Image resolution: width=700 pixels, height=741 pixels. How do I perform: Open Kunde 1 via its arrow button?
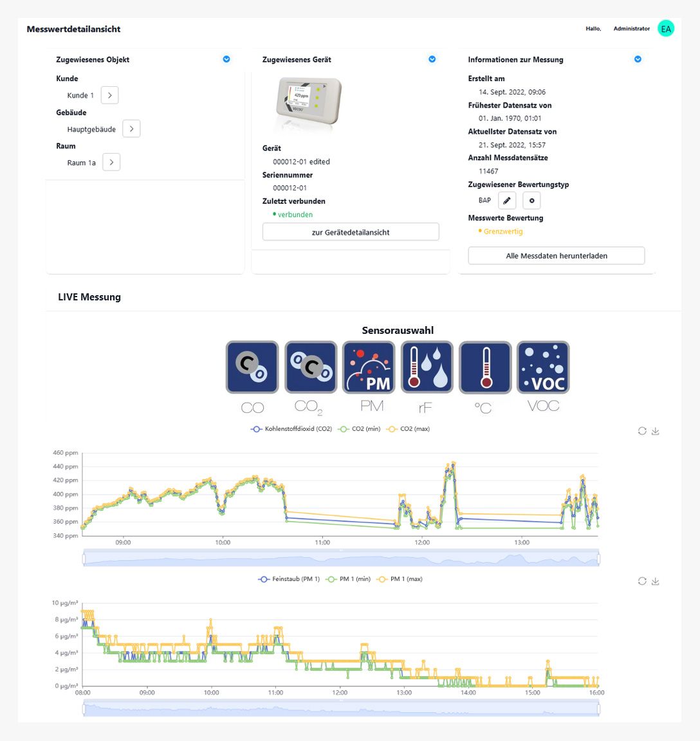point(109,95)
